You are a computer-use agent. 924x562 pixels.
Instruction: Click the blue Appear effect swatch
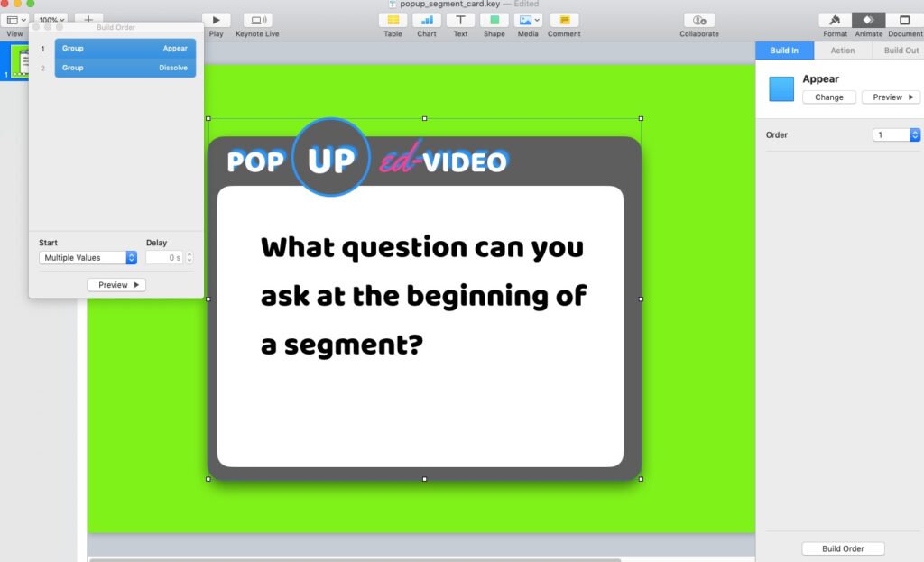tap(781, 89)
